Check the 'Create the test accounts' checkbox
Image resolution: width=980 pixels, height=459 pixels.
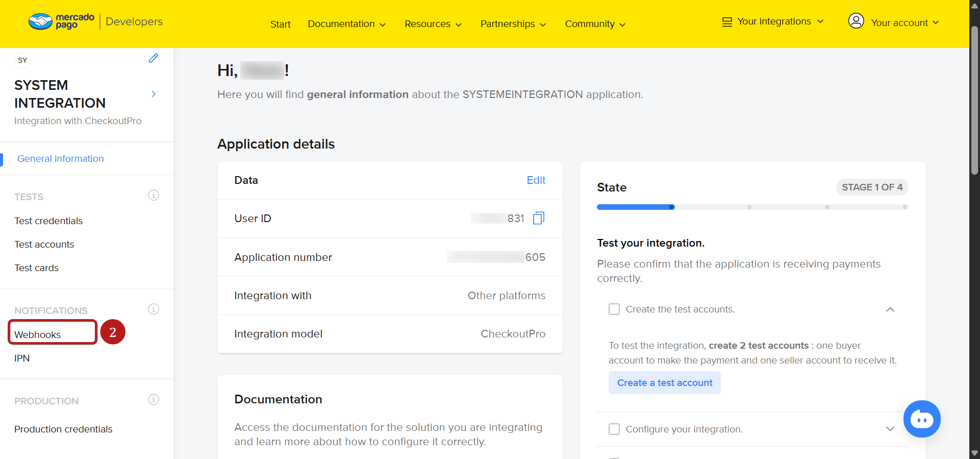pos(614,309)
